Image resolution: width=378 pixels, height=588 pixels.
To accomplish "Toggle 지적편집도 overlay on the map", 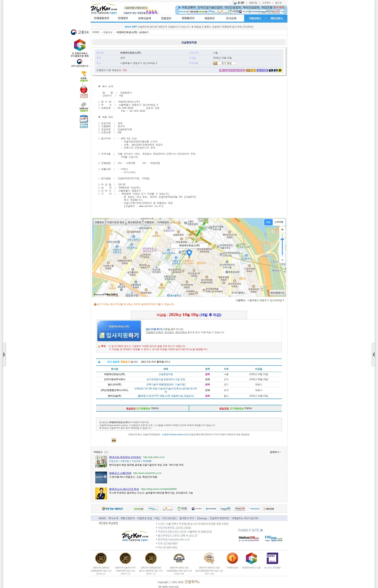I will [163, 222].
